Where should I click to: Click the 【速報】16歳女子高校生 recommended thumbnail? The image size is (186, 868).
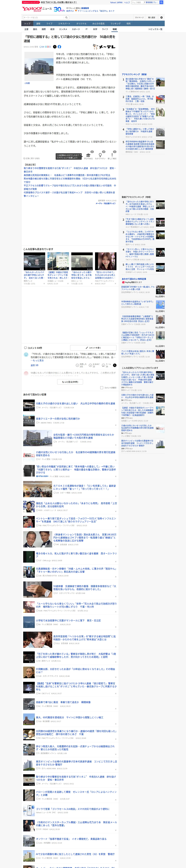coord(58,261)
